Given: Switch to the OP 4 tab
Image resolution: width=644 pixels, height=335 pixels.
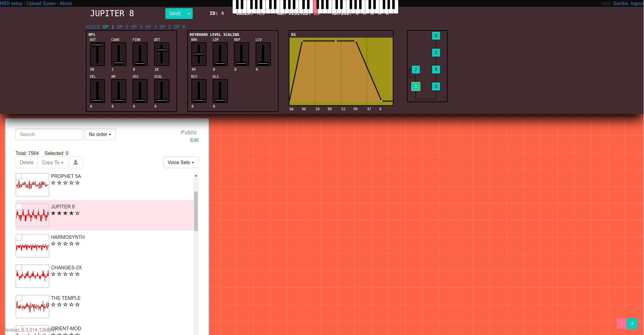Looking at the screenshot, I should tap(151, 27).
